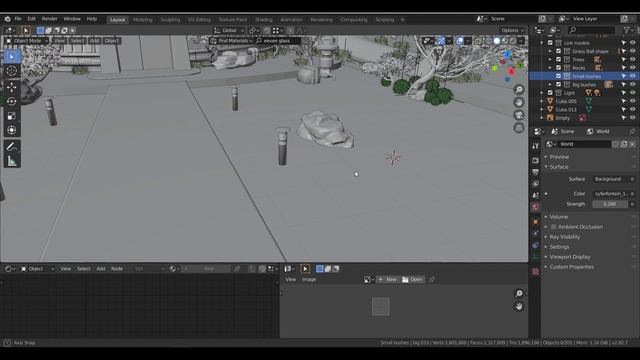Switch to the UV Editing workspace tab
Viewport: 640px width, 360px height.
coord(199,20)
